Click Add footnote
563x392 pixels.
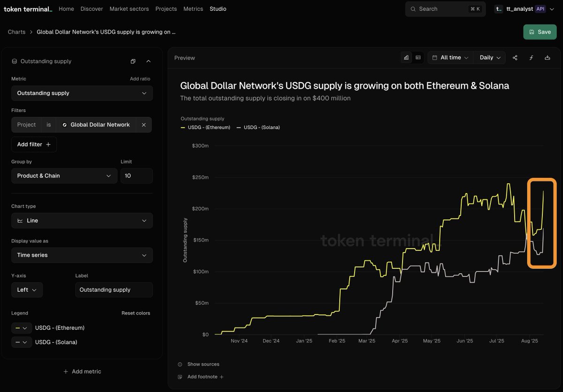pos(201,377)
